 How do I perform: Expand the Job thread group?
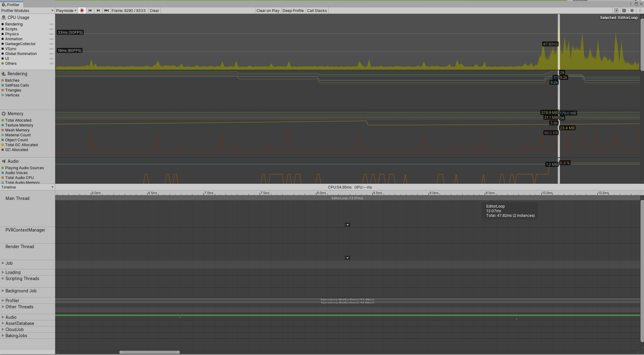tap(3, 263)
